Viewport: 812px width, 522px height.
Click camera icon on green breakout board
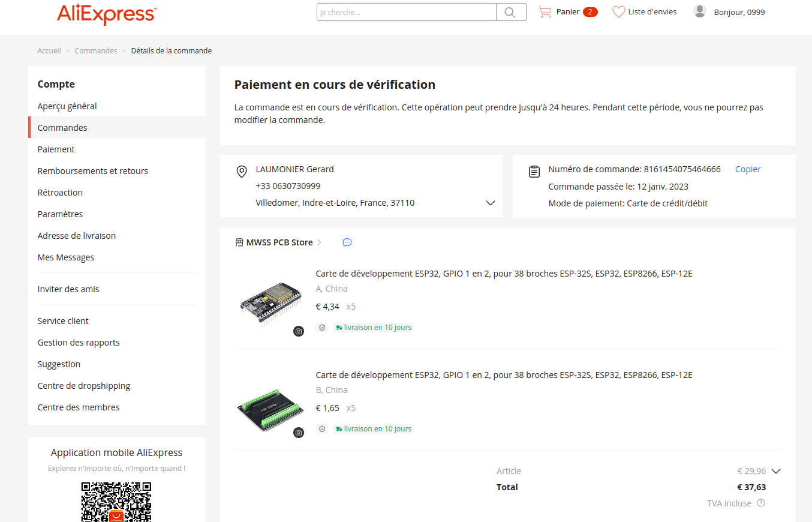299,433
